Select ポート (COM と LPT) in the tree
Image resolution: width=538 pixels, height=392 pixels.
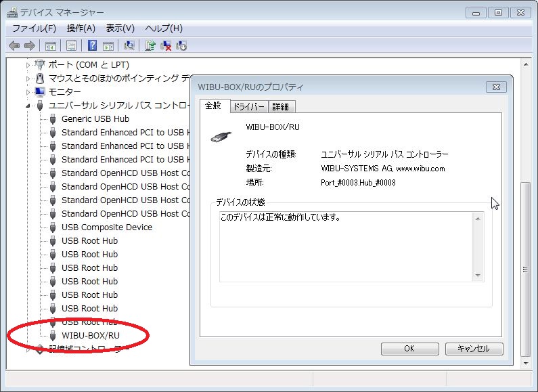(89, 64)
